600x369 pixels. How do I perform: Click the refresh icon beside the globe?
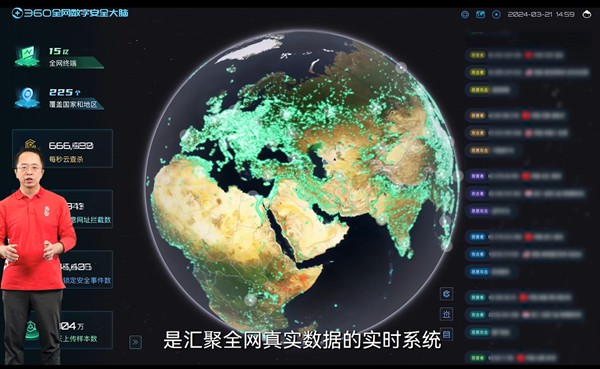446,294
